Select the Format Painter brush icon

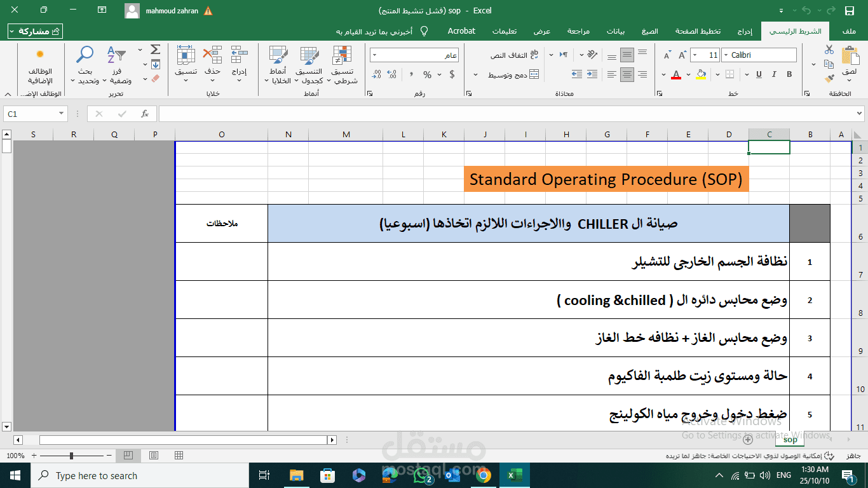pos(829,79)
